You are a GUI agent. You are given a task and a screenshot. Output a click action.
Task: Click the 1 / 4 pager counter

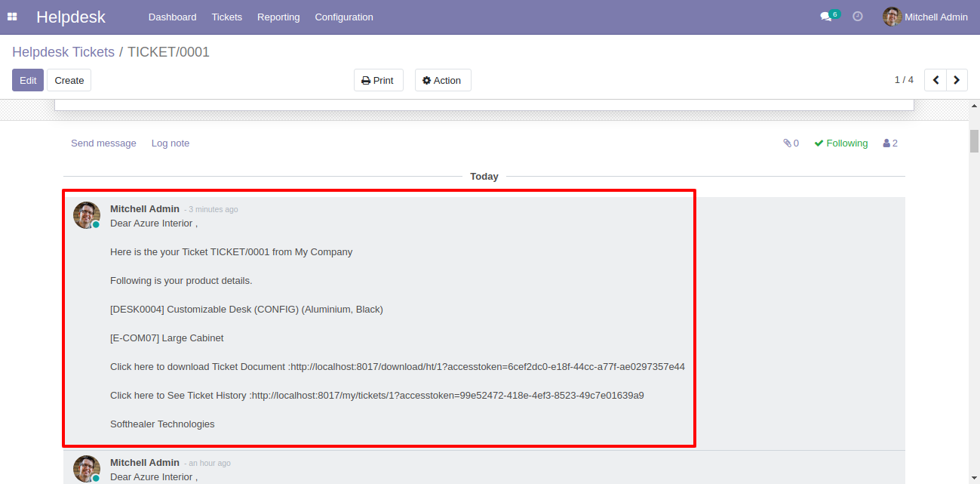click(904, 80)
